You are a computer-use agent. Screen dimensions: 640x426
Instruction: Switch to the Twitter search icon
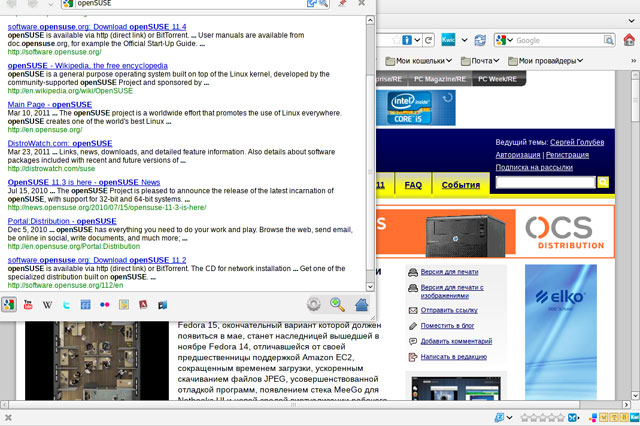[67, 304]
